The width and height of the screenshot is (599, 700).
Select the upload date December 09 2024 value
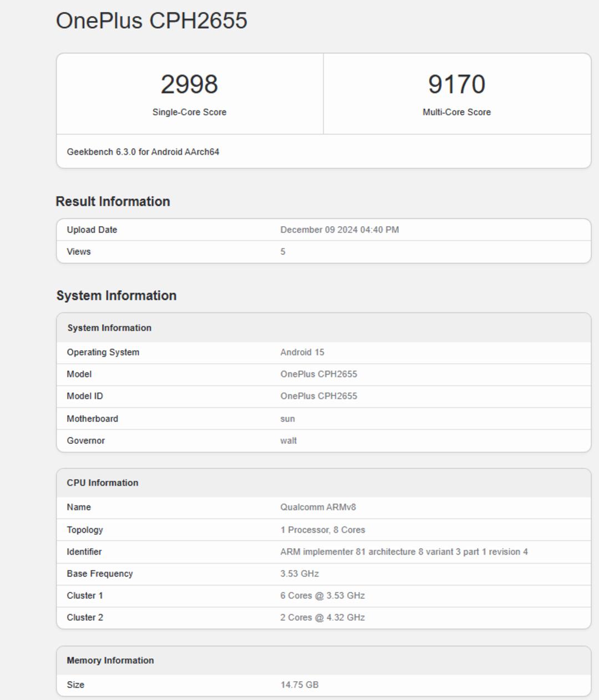(339, 229)
